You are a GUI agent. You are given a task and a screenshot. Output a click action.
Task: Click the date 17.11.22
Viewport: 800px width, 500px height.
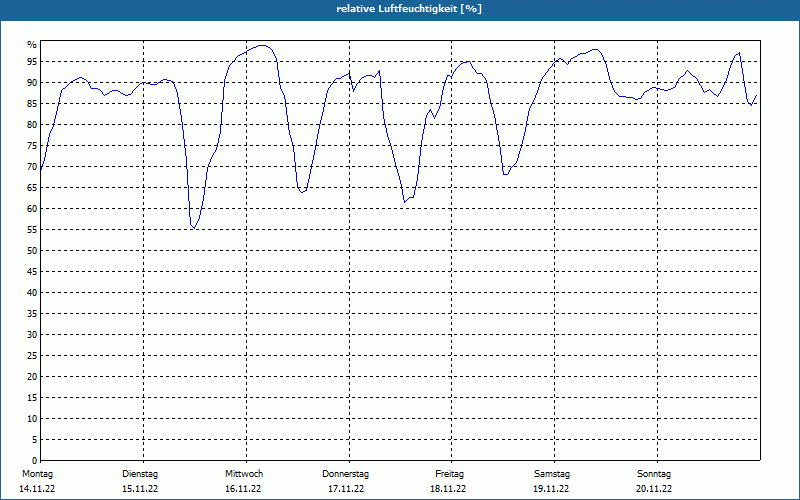[x=346, y=489]
